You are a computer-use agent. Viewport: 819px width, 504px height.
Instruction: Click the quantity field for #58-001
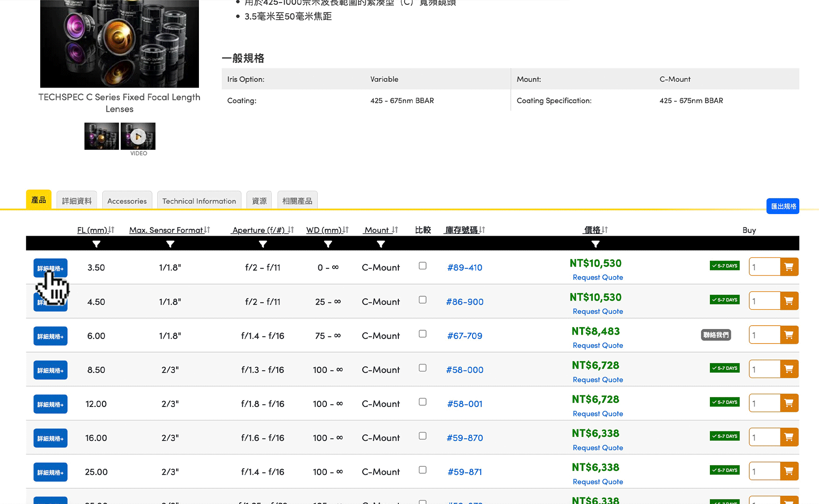(x=764, y=403)
